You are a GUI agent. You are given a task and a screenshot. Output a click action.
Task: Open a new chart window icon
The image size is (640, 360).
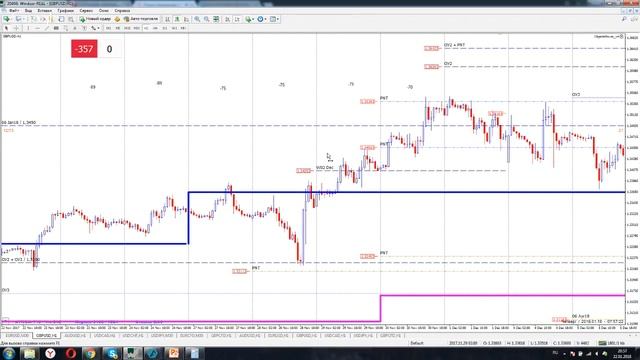click(7, 19)
